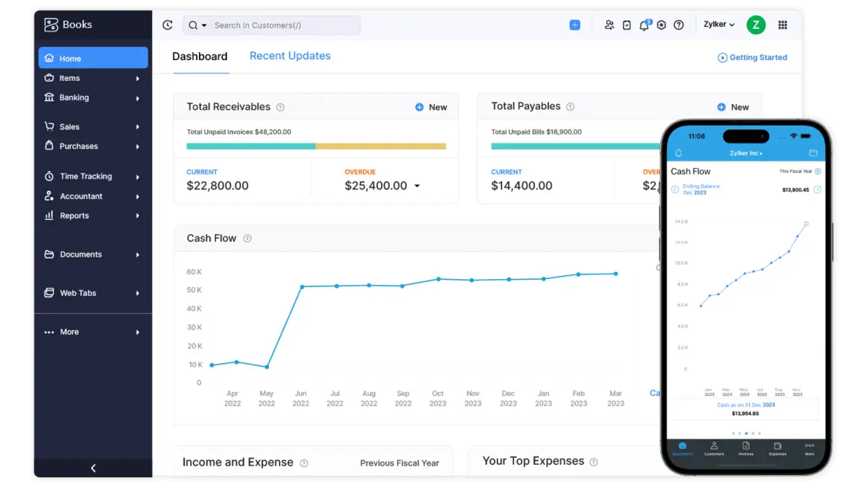Screen dimensions: 868x488
Task: Click the teal current portion of receivables bar
Action: coord(251,146)
